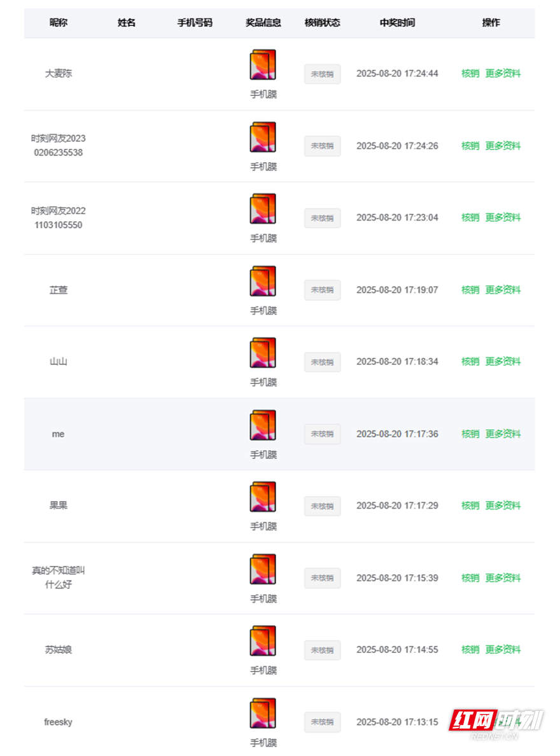Click 核销状态 column header
The height and width of the screenshot is (756, 560).
(322, 23)
